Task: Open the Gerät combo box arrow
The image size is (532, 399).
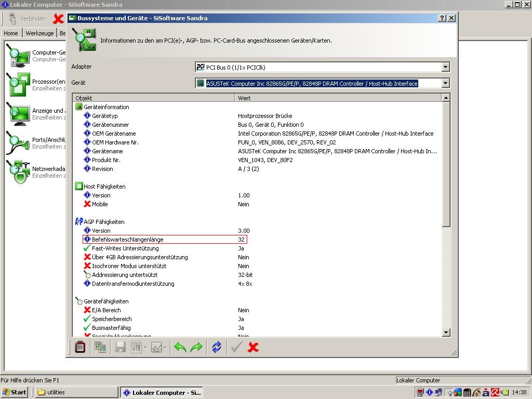Action: (446, 83)
